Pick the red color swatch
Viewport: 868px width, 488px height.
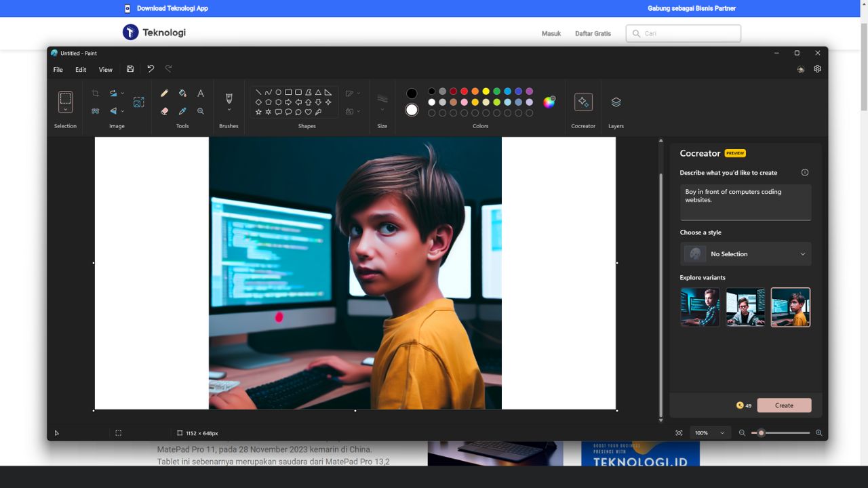[x=464, y=91]
